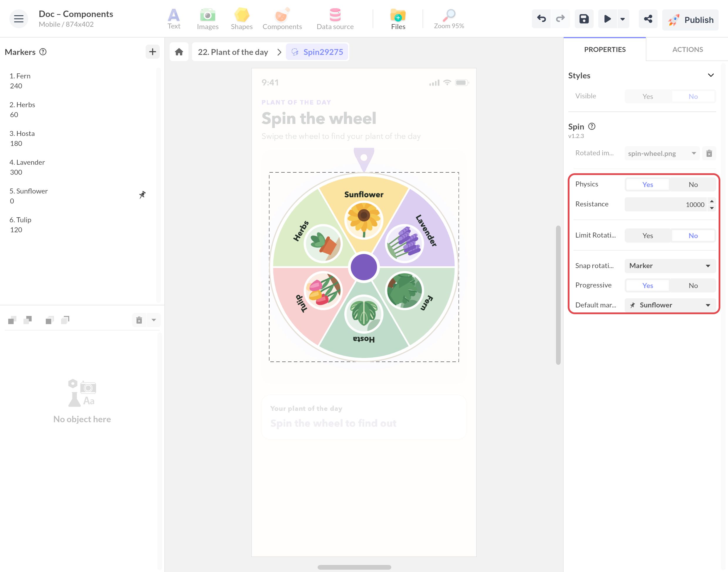Set Progressive to No
The image size is (728, 572).
pyautogui.click(x=693, y=285)
